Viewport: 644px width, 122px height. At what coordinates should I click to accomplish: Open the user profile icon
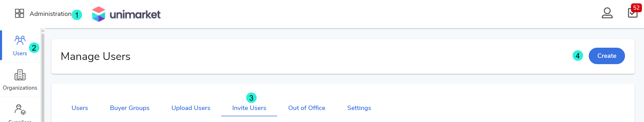(607, 13)
